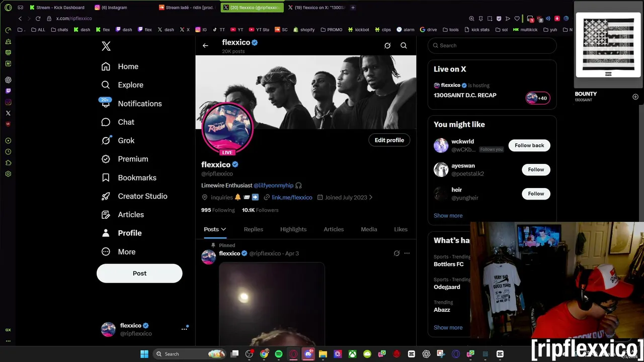The image size is (644, 362).
Task: Open the 10.1K Followers list
Action: [260, 210]
